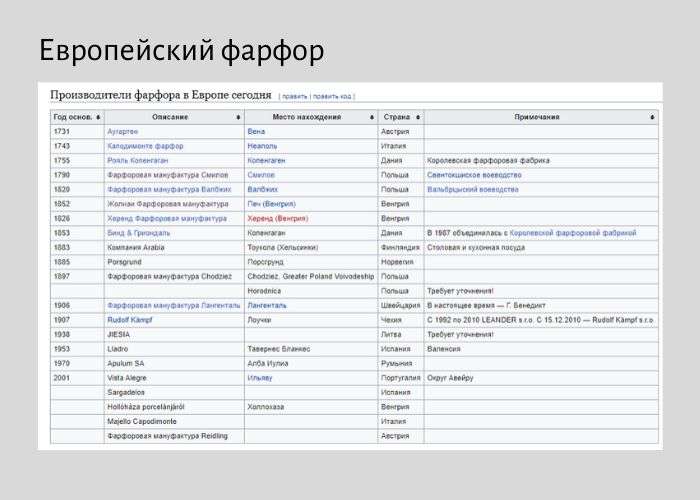
Task: Click Производители фарфора в Европе сегодня heading
Action: [x=161, y=95]
